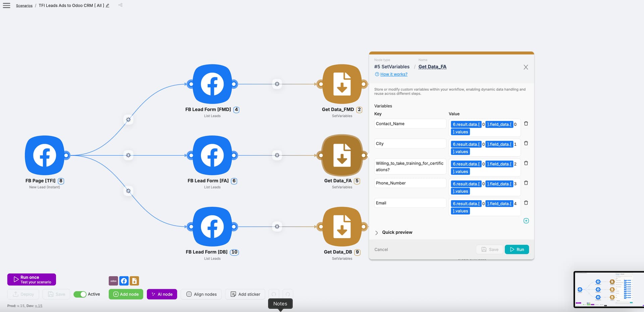Screen dimensions: 644x312
Task: Open gear between FA form and Get Data_FA
Action: click(x=277, y=155)
